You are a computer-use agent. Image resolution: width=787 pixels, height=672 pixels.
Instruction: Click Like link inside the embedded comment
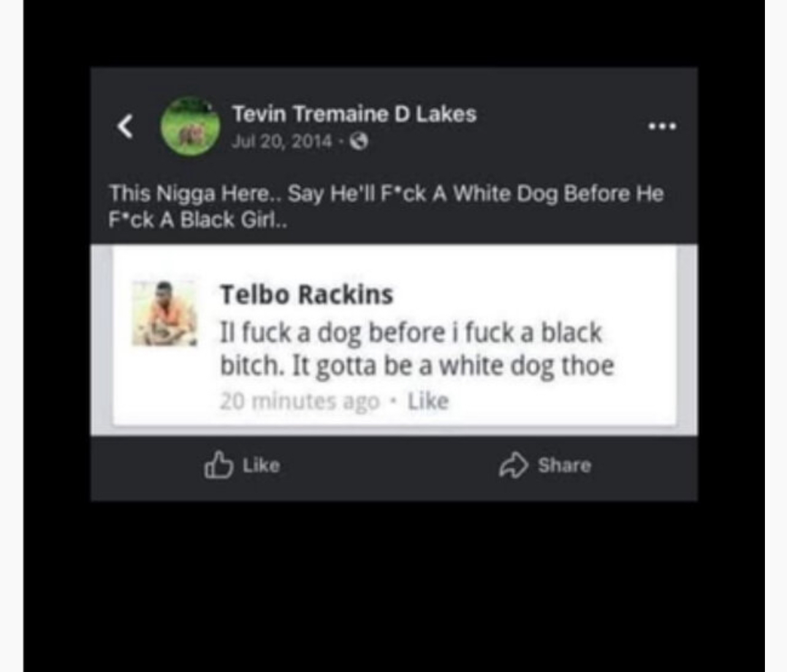tap(428, 401)
